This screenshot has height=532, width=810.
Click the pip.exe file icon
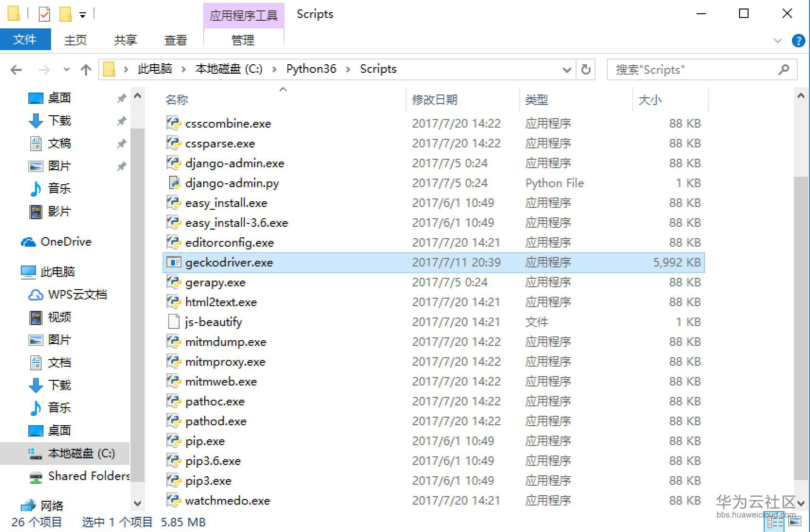point(174,441)
